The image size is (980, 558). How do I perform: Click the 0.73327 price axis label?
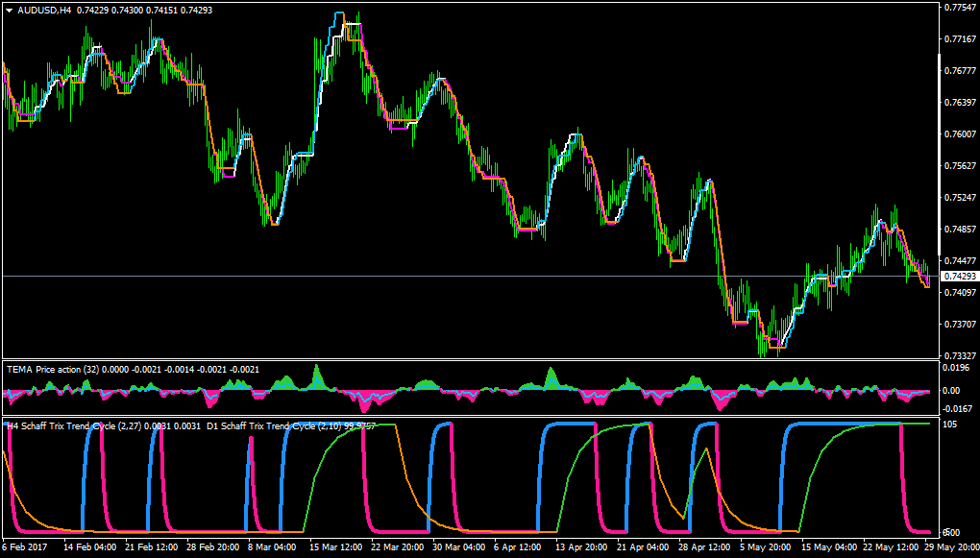960,355
